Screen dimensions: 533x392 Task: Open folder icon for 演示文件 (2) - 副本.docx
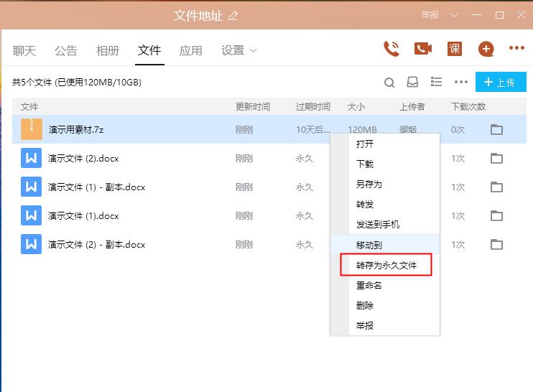pos(496,244)
